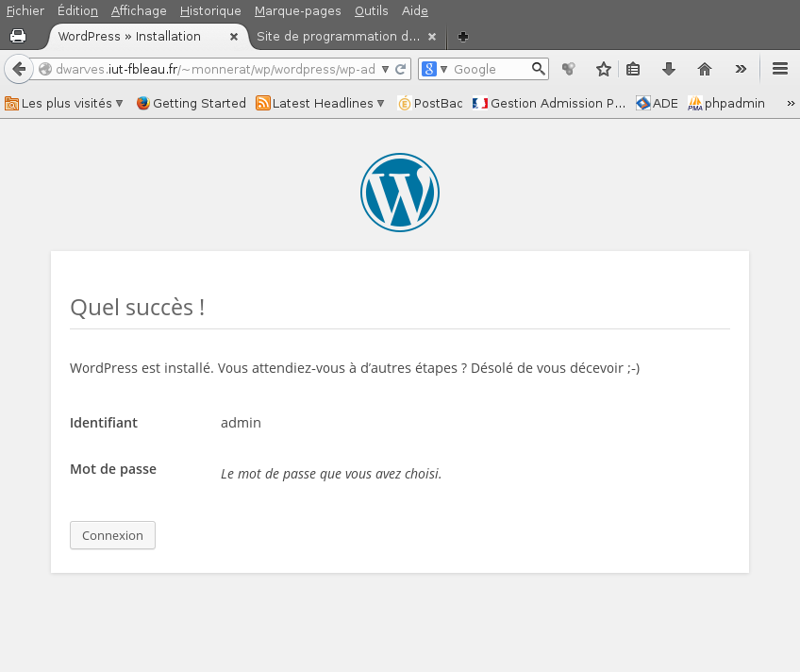Open the Affichage menu
The width and height of the screenshot is (800, 672).
(x=139, y=10)
